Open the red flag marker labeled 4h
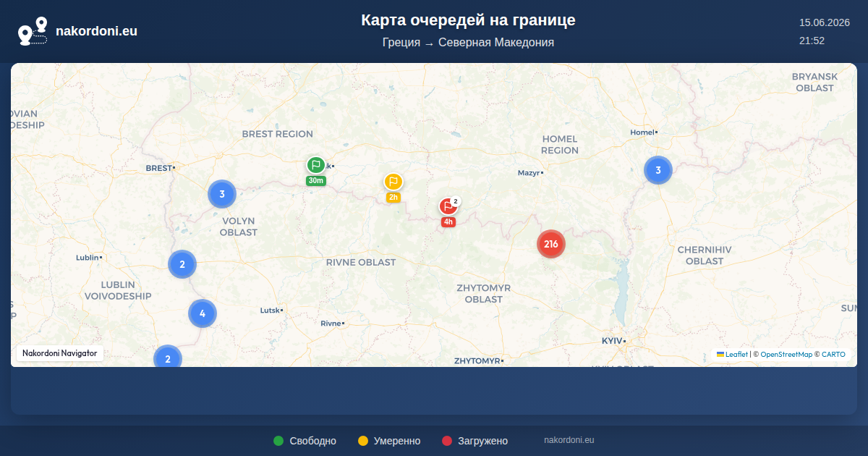The image size is (868, 456). [448, 206]
